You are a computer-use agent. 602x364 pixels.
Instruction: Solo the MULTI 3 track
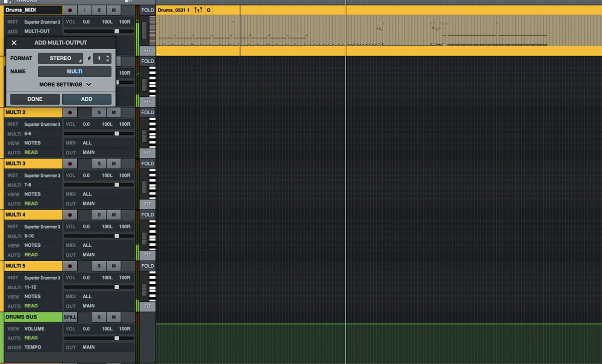(99, 163)
